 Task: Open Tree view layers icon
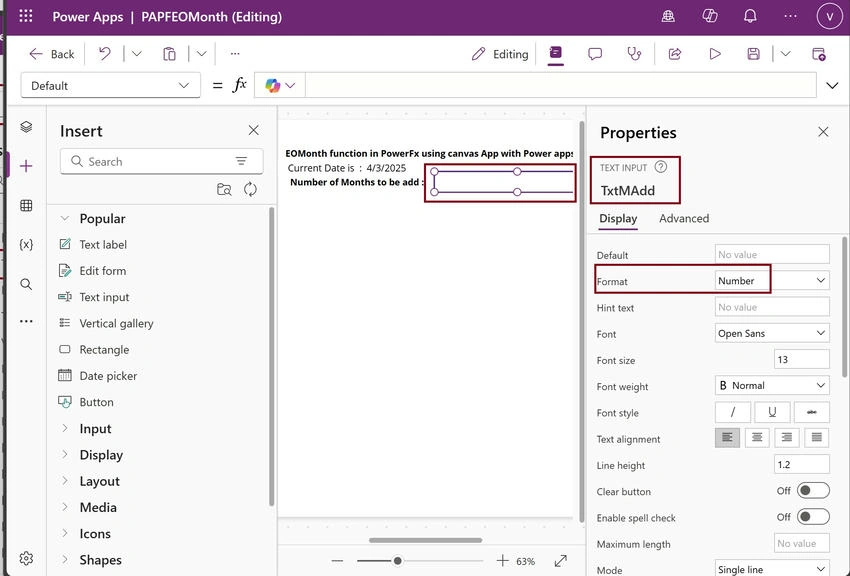coord(26,127)
